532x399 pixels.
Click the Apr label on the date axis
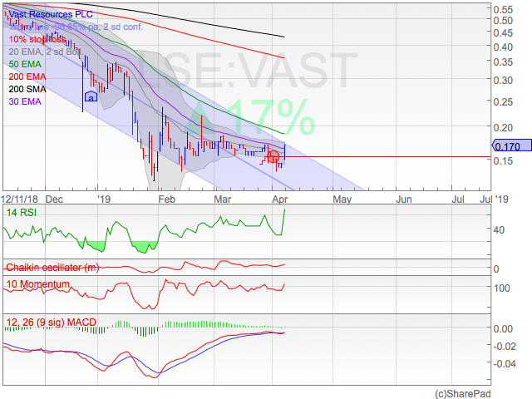pos(280,199)
